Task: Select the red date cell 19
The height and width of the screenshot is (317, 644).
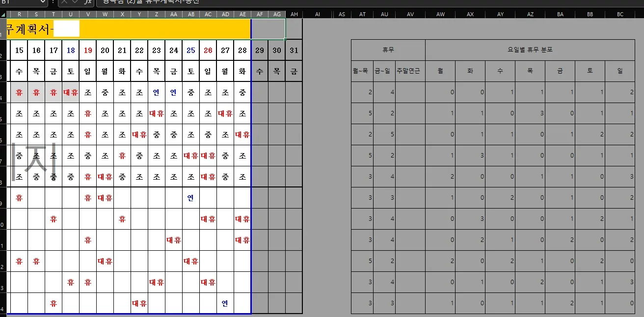Action: pos(88,50)
